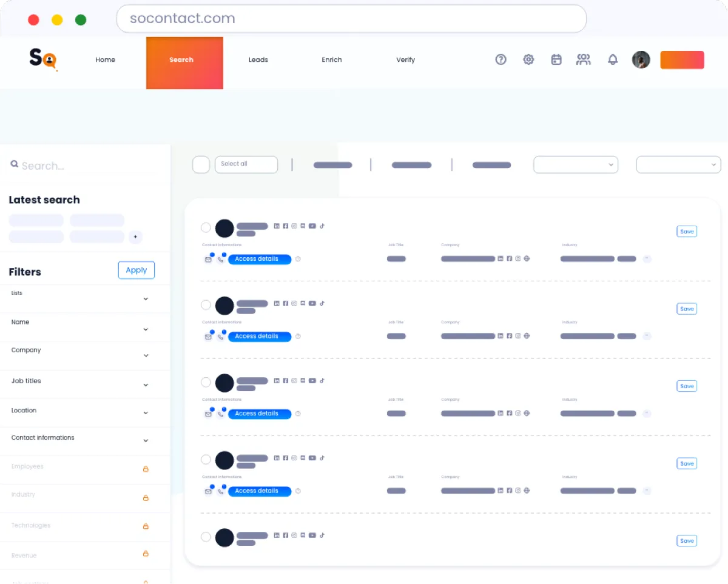
Task: Open the help question mark icon
Action: (x=500, y=59)
